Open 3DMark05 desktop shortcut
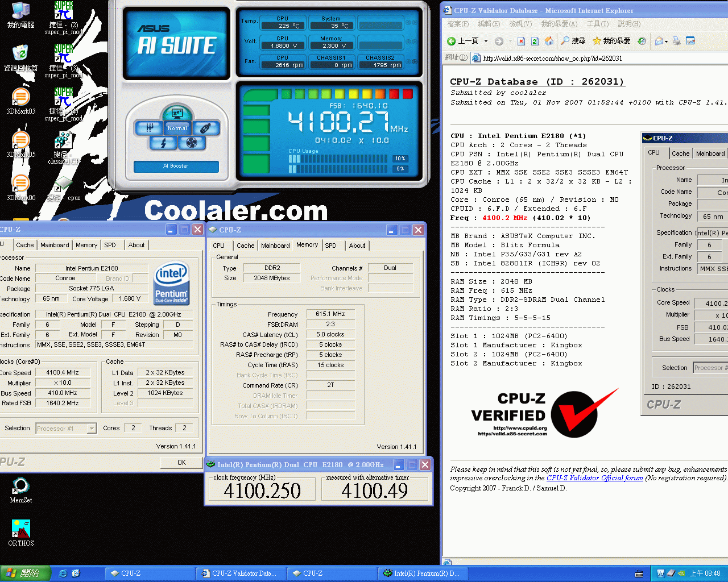Screen dimensions: 728x582 point(21,145)
